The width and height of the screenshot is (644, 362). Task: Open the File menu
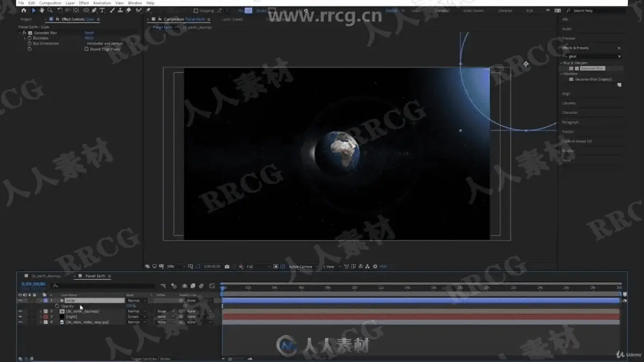pyautogui.click(x=21, y=3)
